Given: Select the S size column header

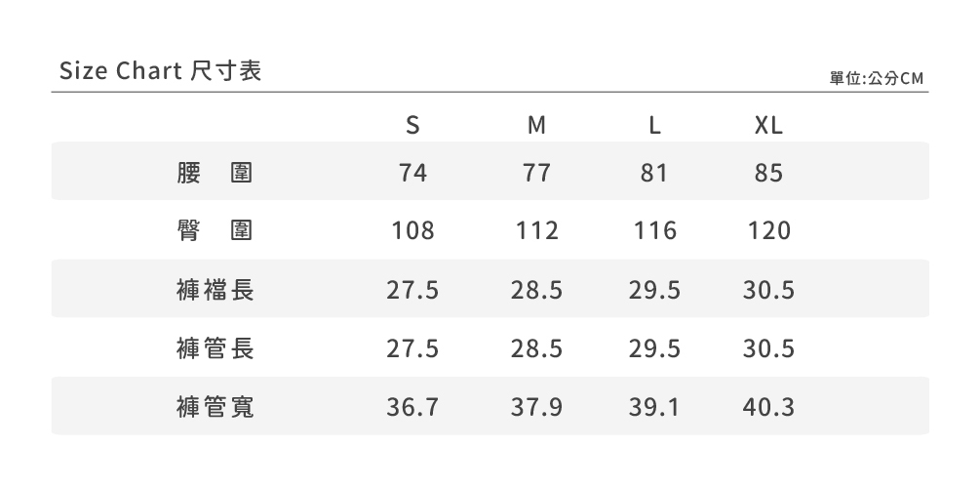Looking at the screenshot, I should tap(412, 126).
